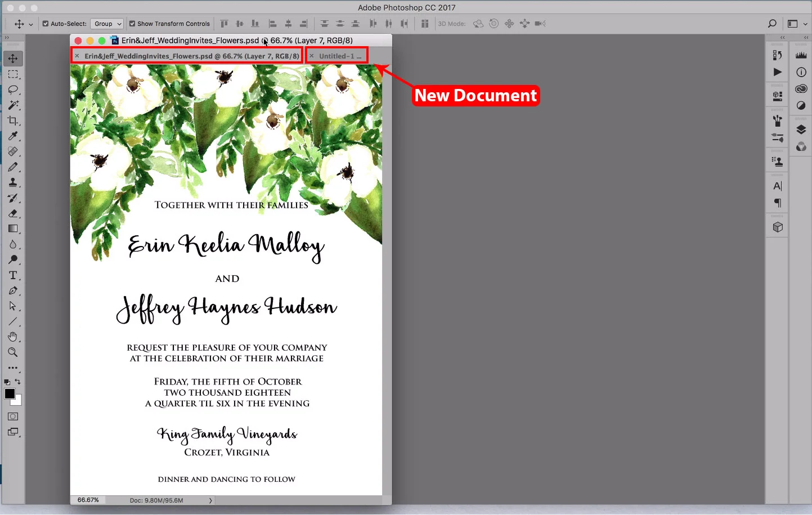The width and height of the screenshot is (812, 515).
Task: Toggle Quick Mask mode
Action: point(13,417)
